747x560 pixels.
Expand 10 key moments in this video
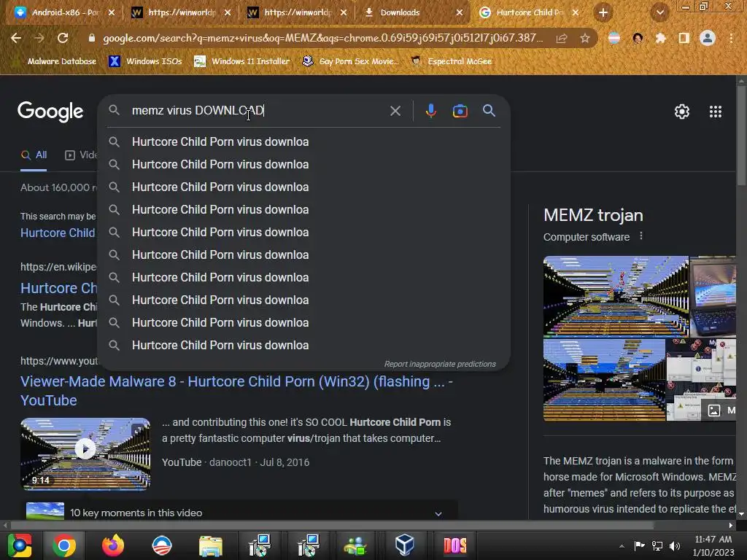(x=438, y=513)
